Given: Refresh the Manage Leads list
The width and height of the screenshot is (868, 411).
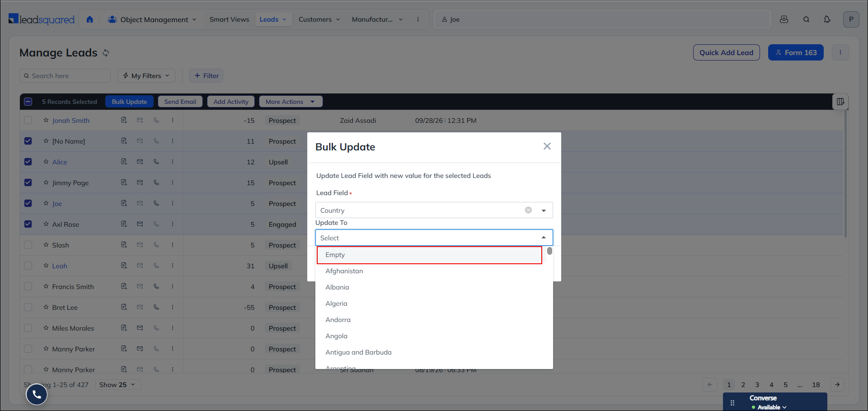Looking at the screenshot, I should click(x=106, y=53).
